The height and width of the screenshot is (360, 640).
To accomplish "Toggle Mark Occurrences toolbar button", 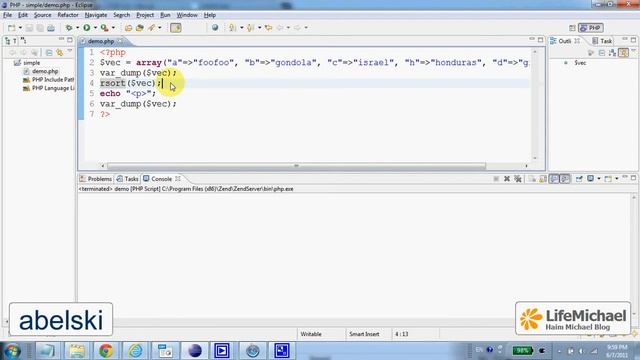I will tap(176, 28).
